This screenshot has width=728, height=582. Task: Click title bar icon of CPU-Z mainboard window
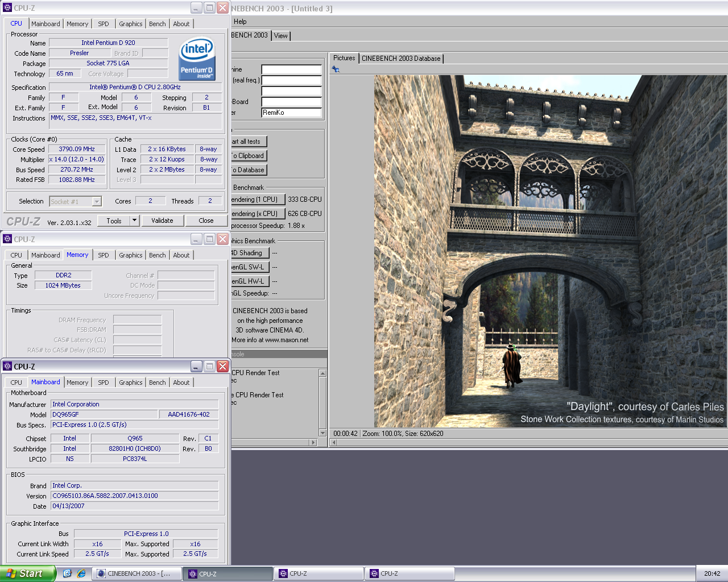(7, 367)
